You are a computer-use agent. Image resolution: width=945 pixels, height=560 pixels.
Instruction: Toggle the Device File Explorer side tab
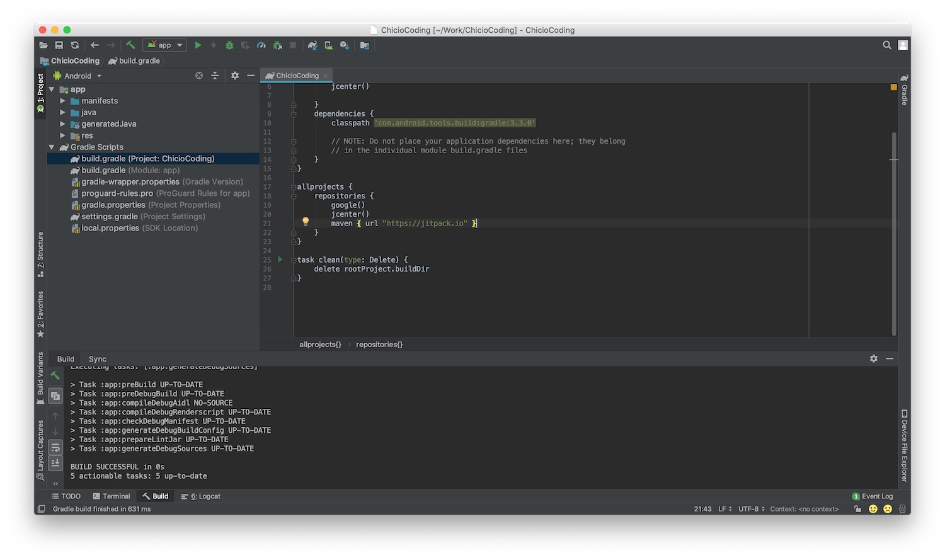pyautogui.click(x=904, y=446)
